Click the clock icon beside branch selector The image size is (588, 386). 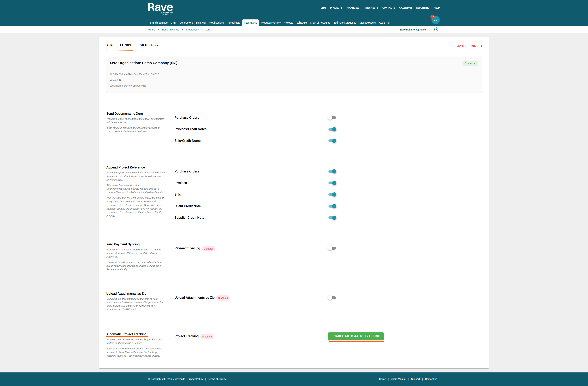436,30
